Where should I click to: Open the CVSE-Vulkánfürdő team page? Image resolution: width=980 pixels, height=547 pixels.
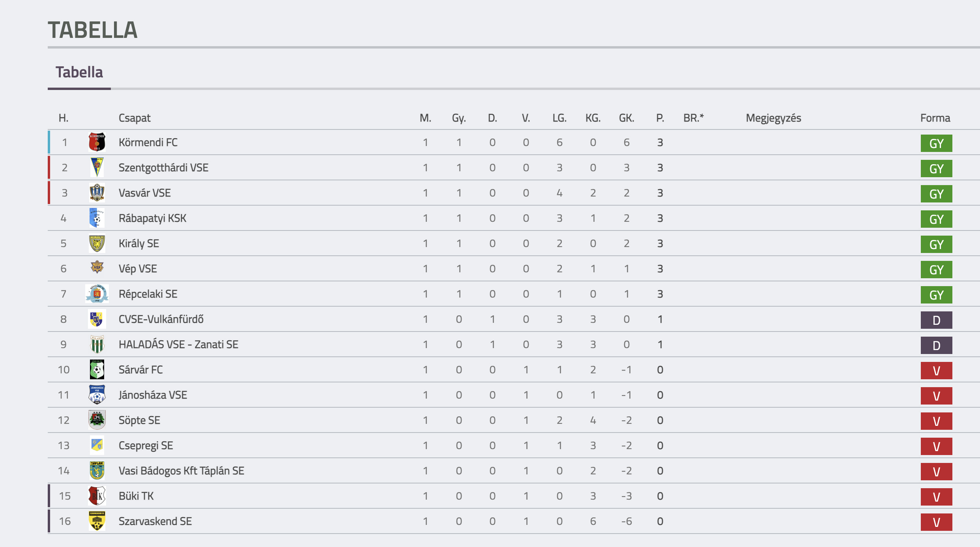point(161,319)
